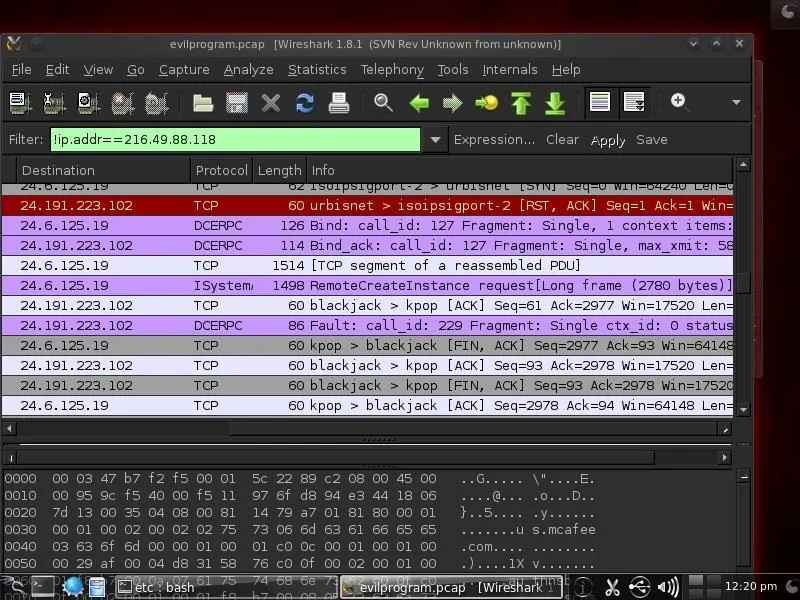Open the View menu

point(98,69)
